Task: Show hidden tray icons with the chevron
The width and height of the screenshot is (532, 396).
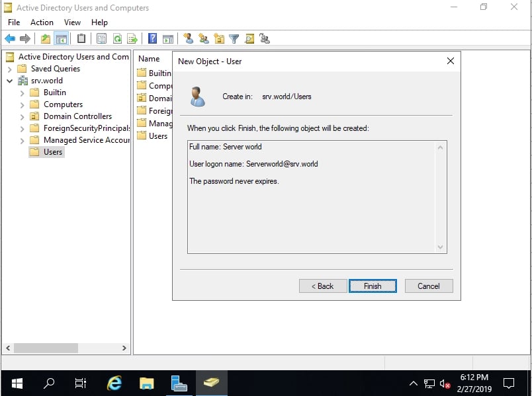Action: [414, 383]
